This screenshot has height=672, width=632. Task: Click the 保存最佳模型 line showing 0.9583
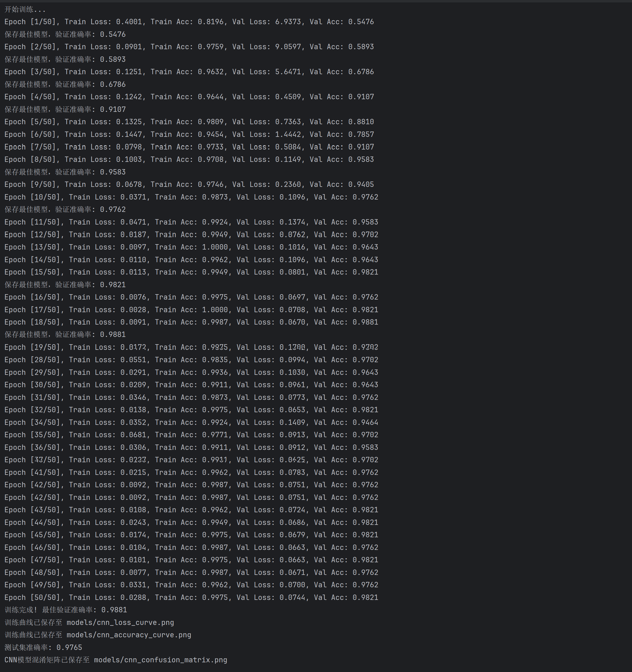65,172
